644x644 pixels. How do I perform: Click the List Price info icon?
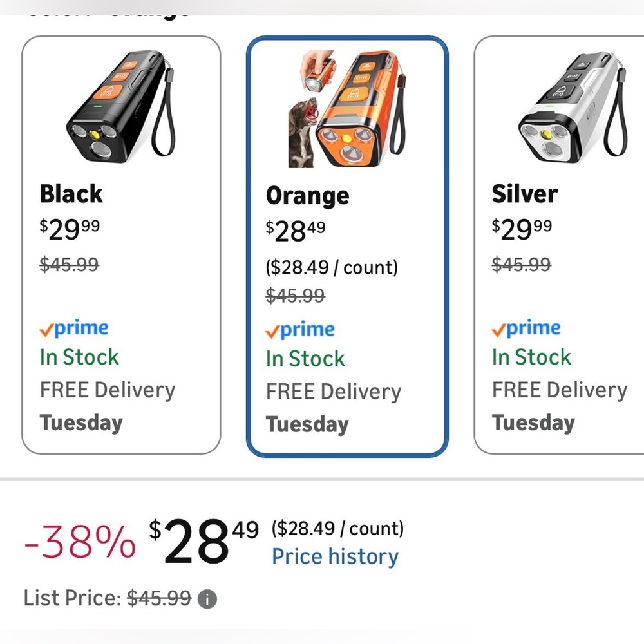207,599
